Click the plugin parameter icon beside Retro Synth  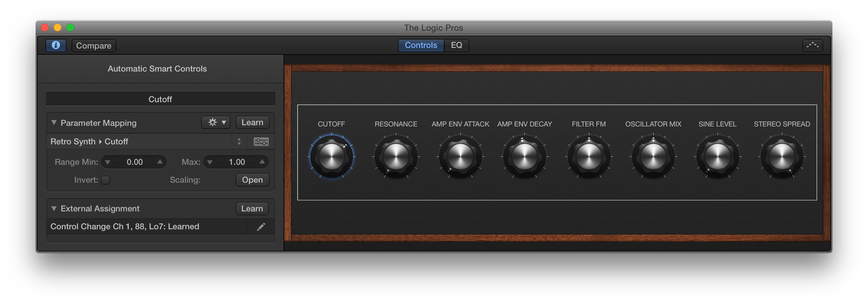click(x=262, y=141)
